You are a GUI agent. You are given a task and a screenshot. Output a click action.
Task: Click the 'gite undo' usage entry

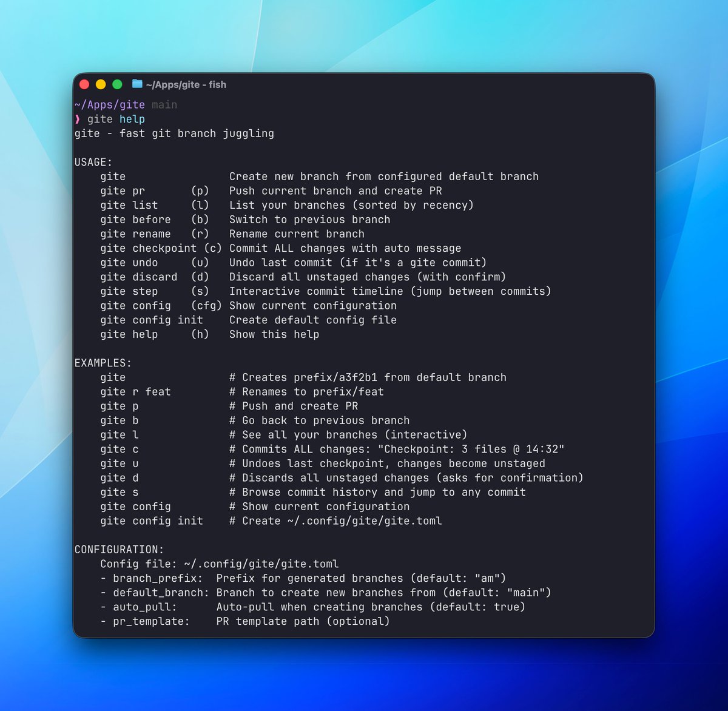pyautogui.click(x=129, y=263)
